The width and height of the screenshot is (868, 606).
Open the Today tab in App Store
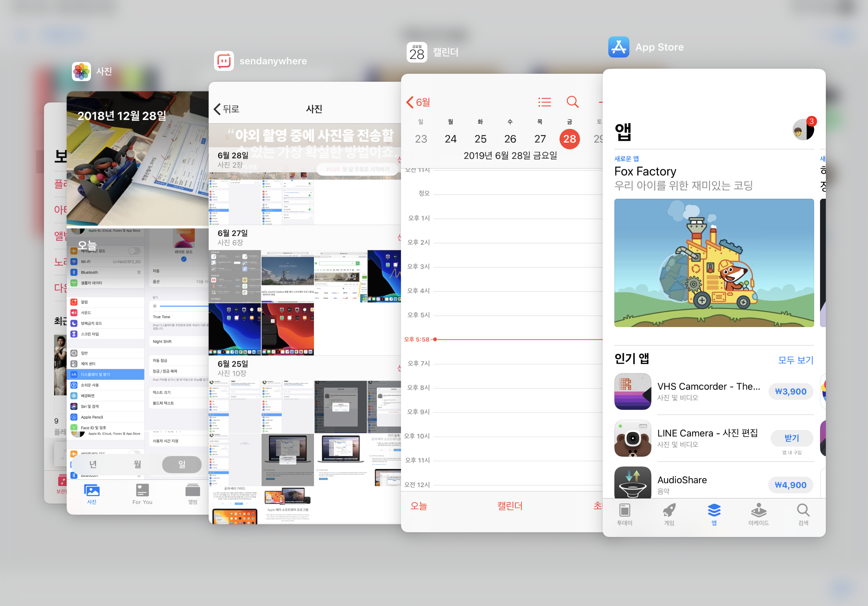(x=624, y=514)
